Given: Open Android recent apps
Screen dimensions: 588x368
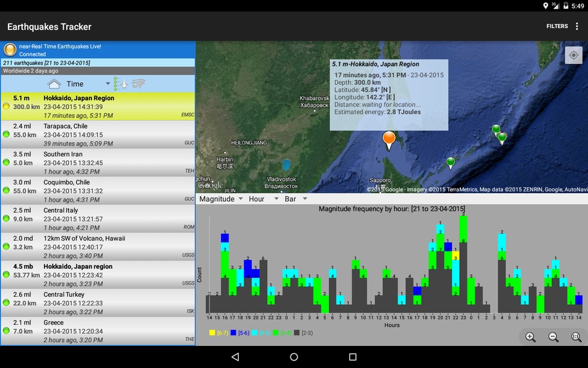Looking at the screenshot, I should [353, 357].
